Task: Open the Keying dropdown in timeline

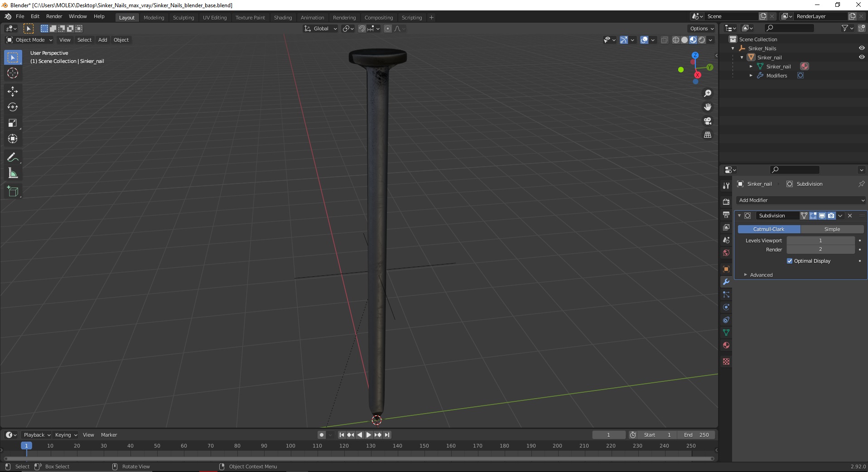Action: point(66,435)
